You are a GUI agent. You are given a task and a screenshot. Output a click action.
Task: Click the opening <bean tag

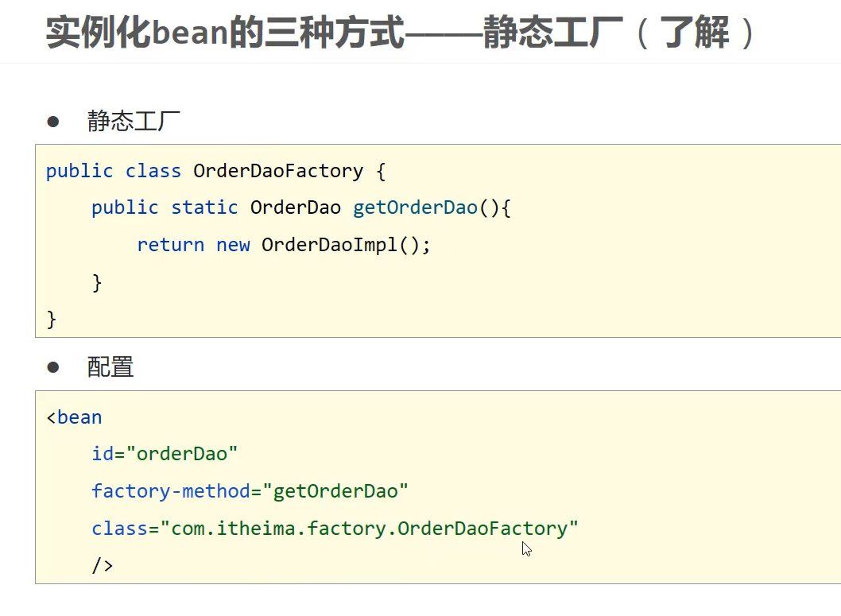(75, 417)
